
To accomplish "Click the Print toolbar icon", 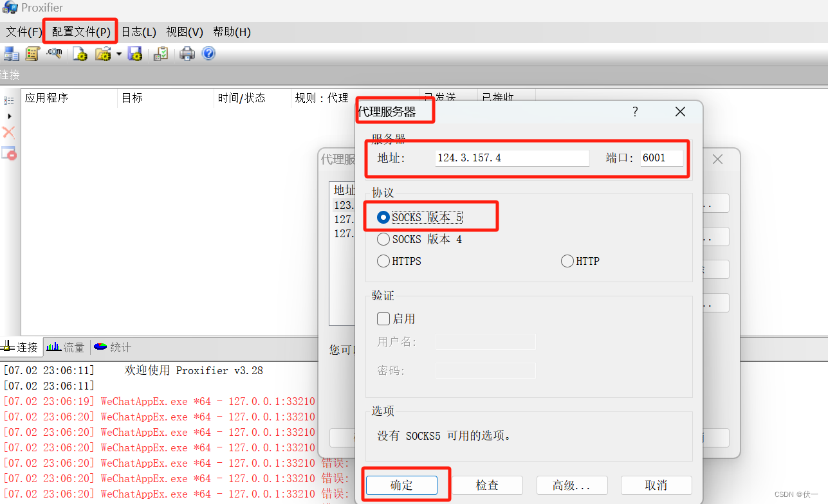I will click(187, 54).
